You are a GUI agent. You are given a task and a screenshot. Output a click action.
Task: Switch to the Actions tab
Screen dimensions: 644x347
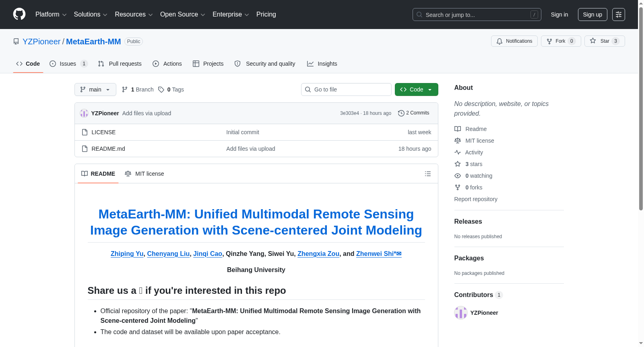167,64
